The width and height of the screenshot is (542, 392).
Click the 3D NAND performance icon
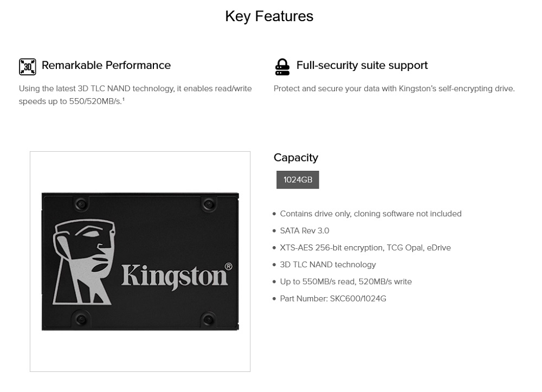27,67
